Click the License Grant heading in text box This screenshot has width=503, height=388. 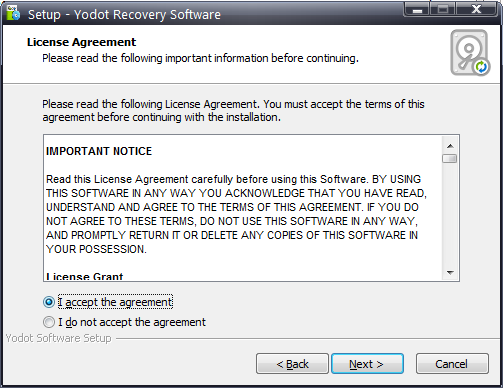tap(85, 276)
